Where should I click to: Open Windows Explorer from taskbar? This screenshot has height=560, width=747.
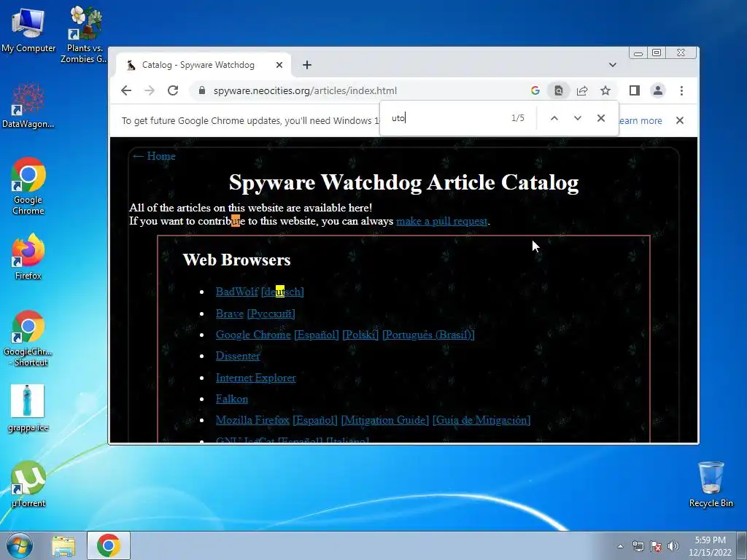63,545
